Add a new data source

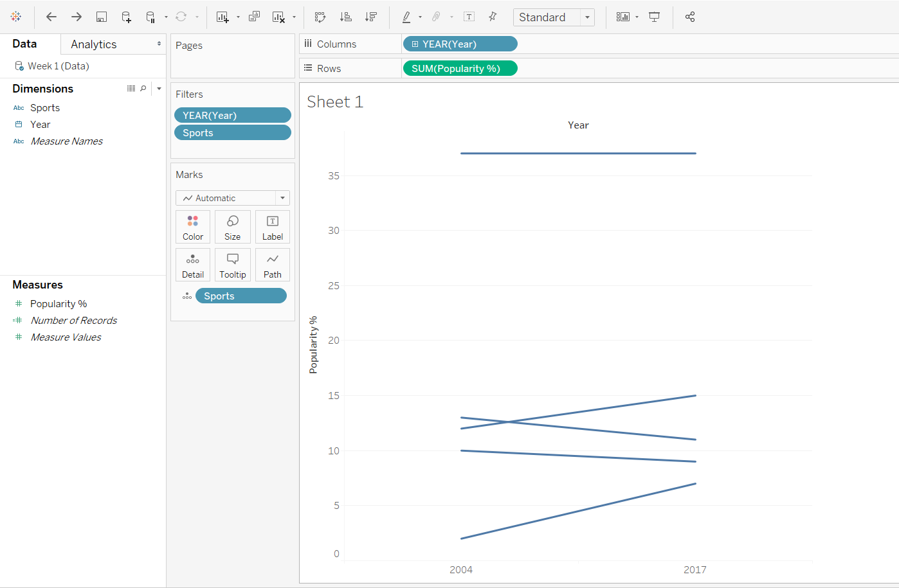coord(125,17)
